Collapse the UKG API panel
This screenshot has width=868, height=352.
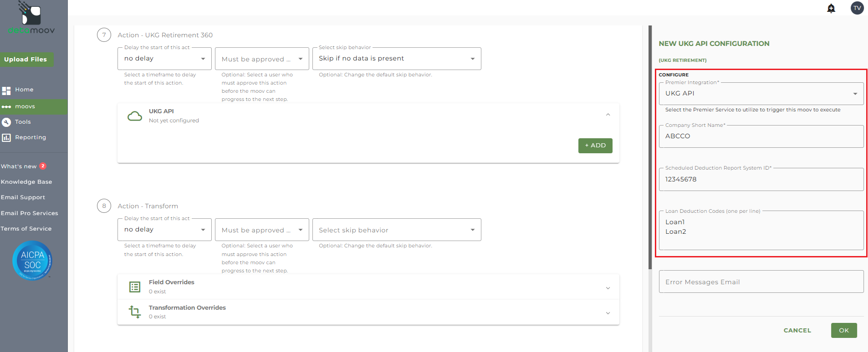tap(608, 115)
